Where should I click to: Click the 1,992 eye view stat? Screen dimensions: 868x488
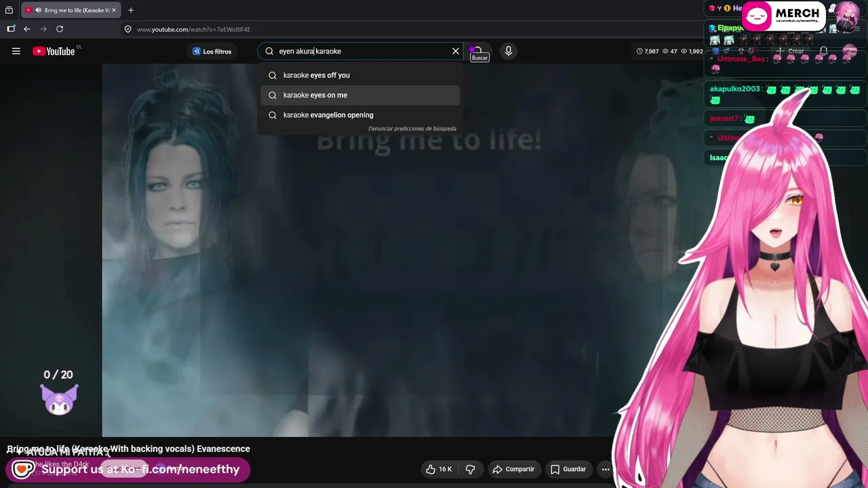(692, 52)
